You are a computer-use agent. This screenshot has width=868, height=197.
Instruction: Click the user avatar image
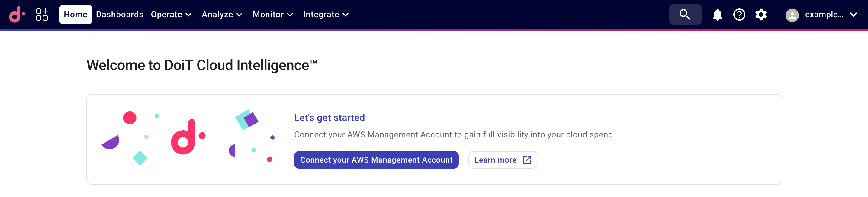click(792, 15)
